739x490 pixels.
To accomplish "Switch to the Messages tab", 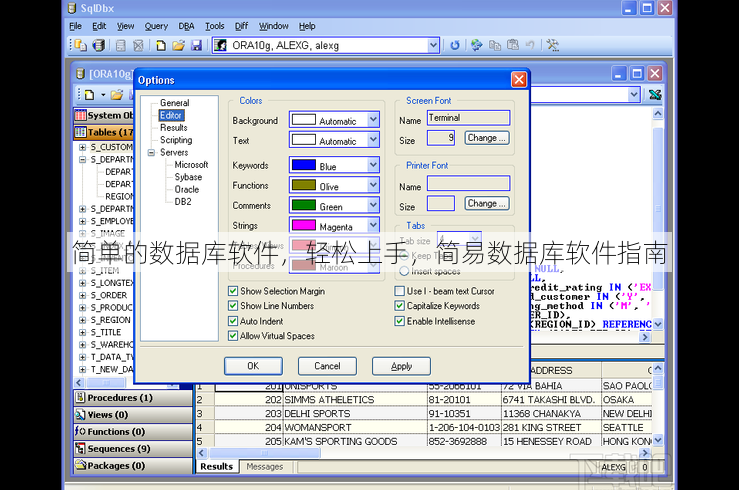I will 264,466.
